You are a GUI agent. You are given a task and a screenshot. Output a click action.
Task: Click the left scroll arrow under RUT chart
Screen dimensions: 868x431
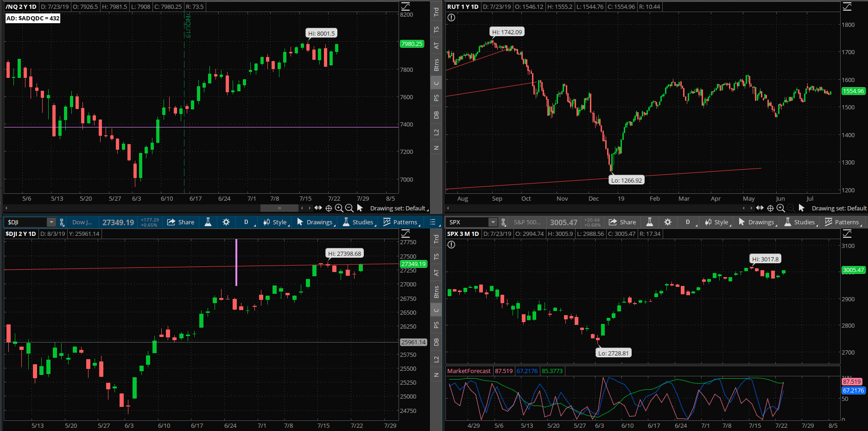[448, 208]
